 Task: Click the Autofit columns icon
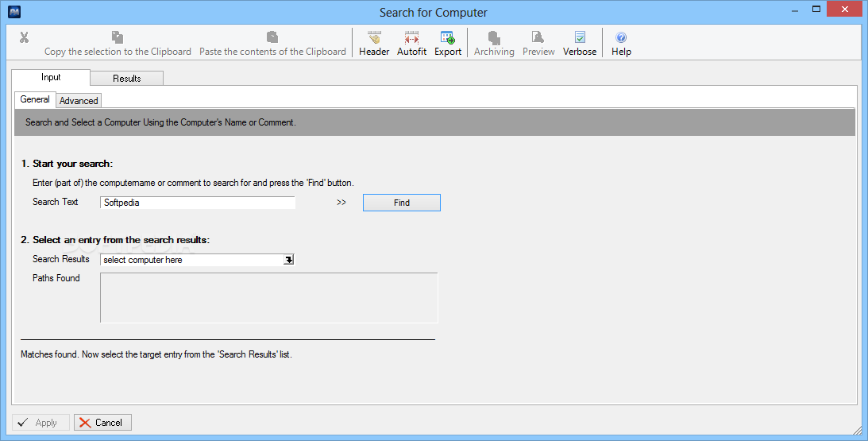(412, 44)
